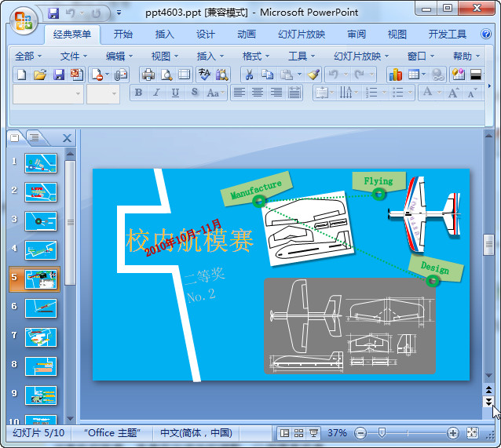Insert a chart with the chart icon
The image size is (501, 448).
click(395, 75)
